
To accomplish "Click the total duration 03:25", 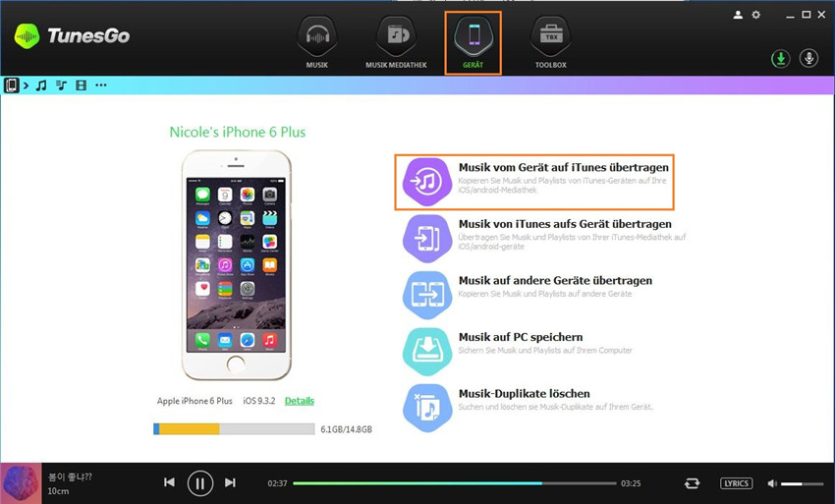I will pyautogui.click(x=631, y=483).
